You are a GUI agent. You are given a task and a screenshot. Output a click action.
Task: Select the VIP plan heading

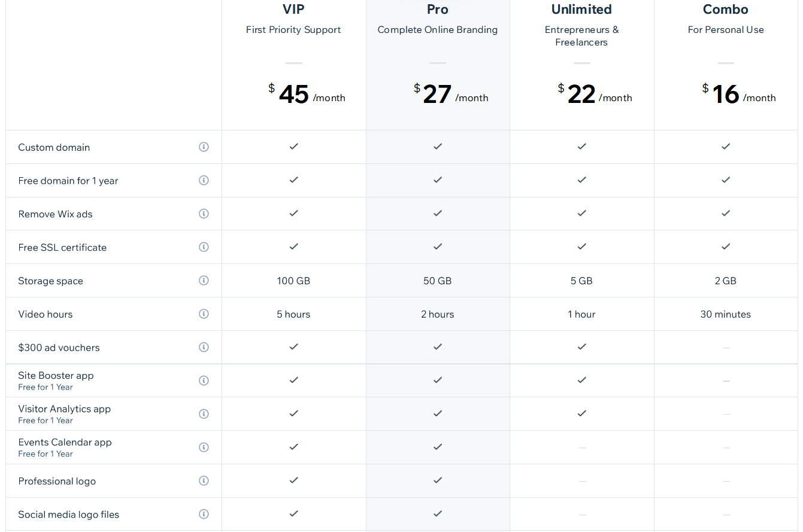[x=293, y=10]
